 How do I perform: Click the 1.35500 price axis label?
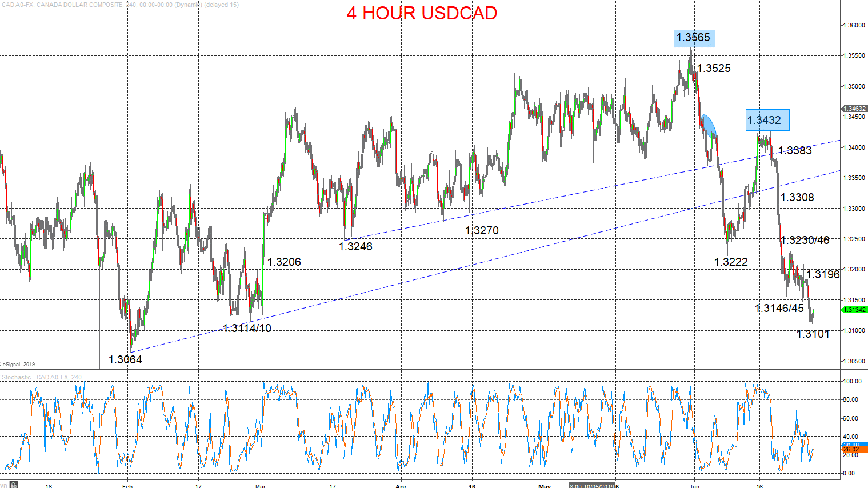pyautogui.click(x=854, y=56)
